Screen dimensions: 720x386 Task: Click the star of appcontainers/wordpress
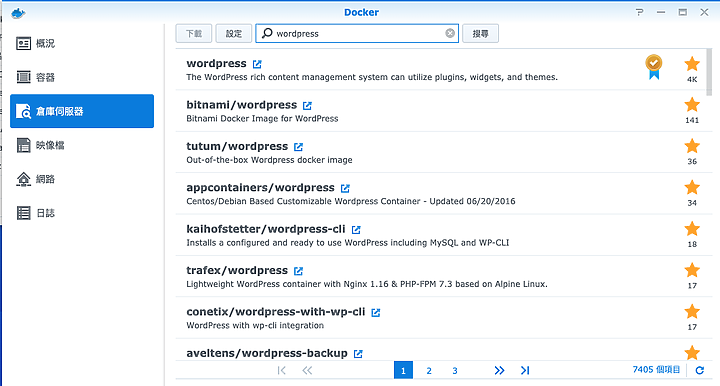pyautogui.click(x=692, y=187)
